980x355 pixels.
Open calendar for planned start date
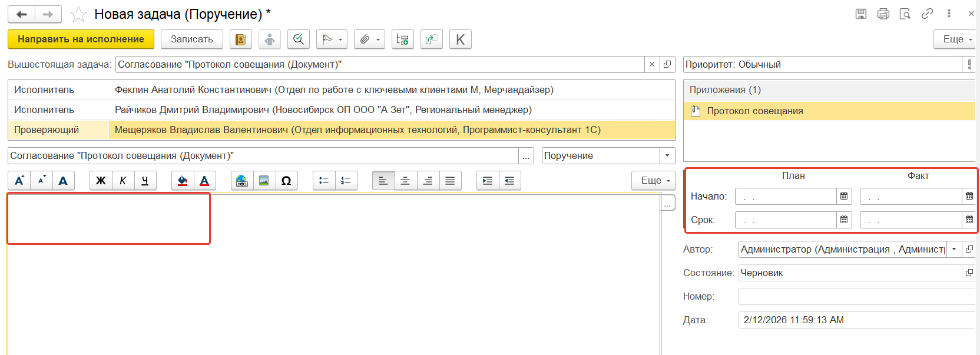[x=844, y=196]
